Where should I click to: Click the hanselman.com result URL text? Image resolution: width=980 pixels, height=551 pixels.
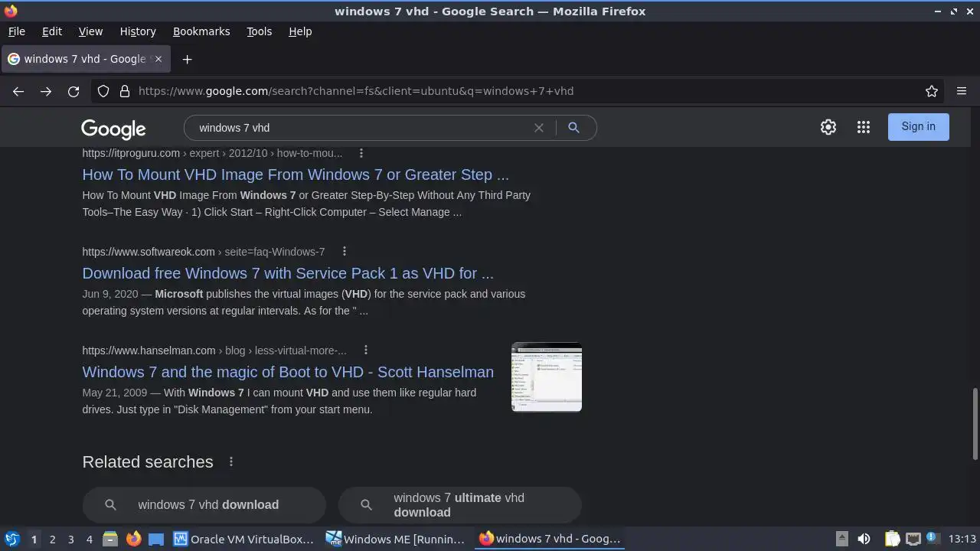(x=214, y=350)
